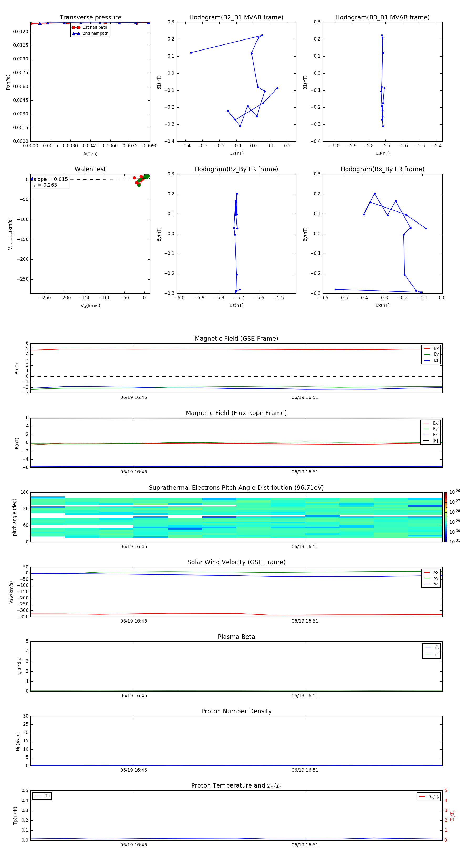Click the 'WalenTest' plot title

pos(90,169)
